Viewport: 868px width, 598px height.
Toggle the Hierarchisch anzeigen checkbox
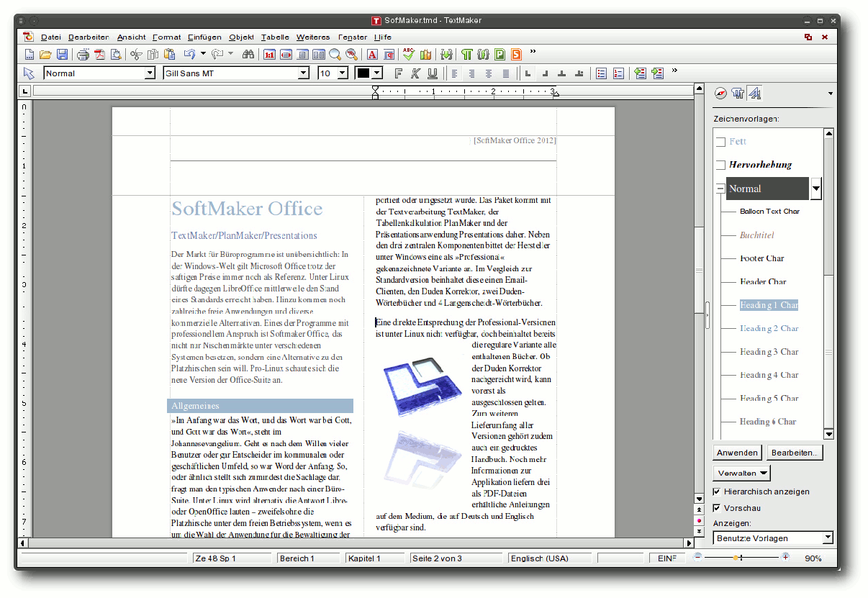coord(717,491)
